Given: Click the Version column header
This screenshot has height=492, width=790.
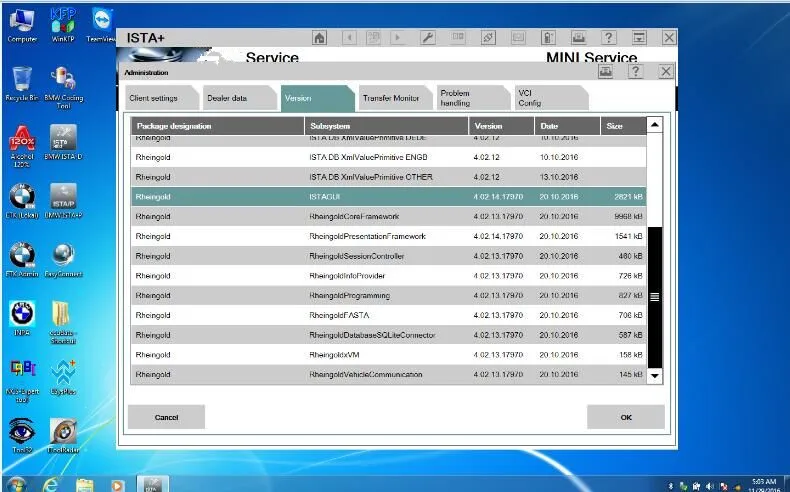Looking at the screenshot, I should [x=501, y=126].
